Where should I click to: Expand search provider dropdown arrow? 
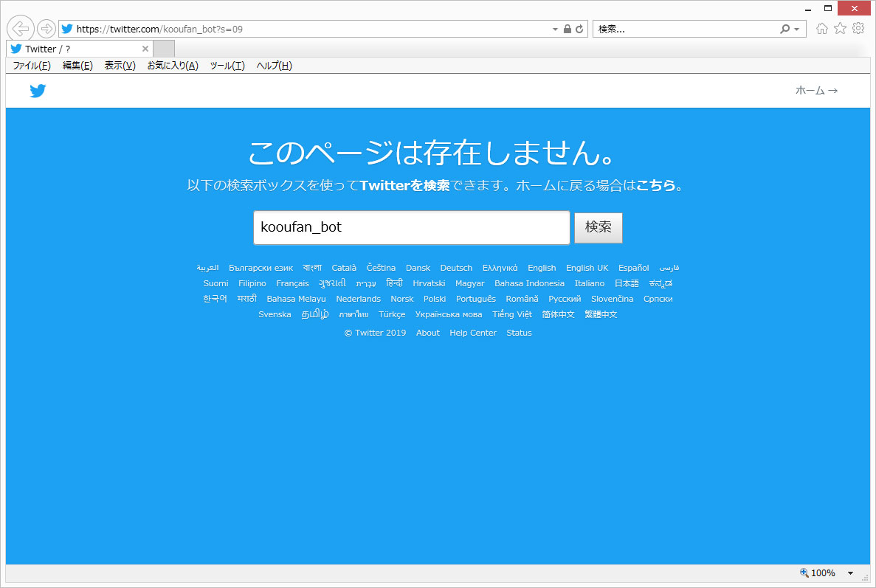[797, 29]
